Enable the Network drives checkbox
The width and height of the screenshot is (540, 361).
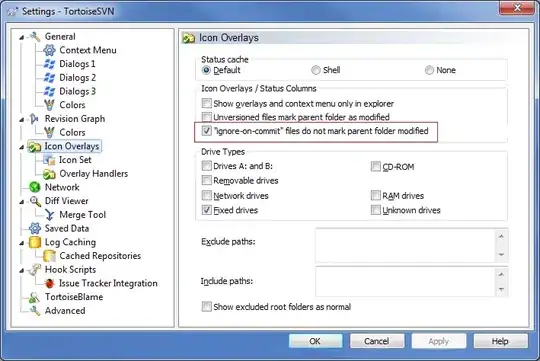point(207,196)
